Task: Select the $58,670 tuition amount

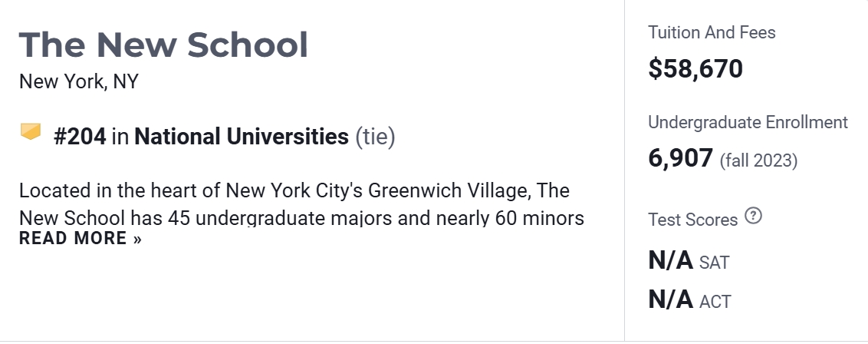Action: (695, 68)
